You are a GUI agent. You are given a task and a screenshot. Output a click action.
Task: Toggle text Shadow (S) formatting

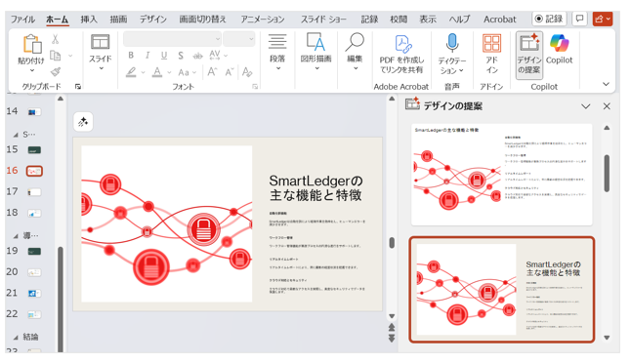point(181,55)
